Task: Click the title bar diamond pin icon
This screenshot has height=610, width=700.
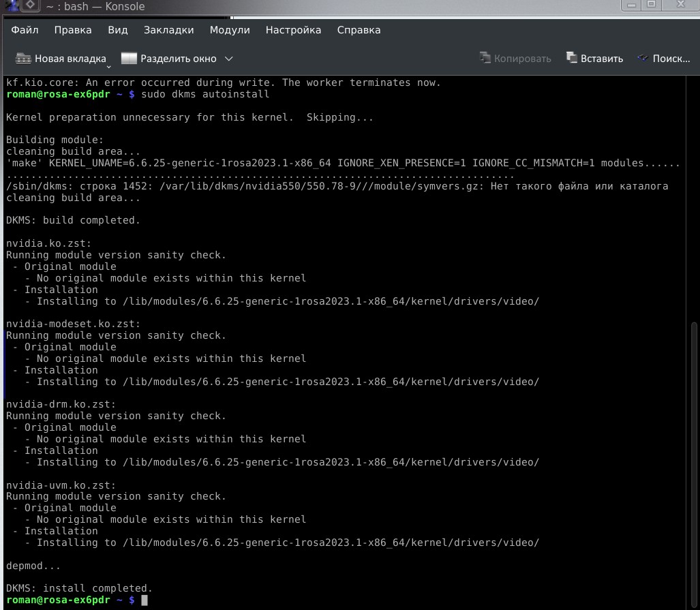Action: coord(30,5)
